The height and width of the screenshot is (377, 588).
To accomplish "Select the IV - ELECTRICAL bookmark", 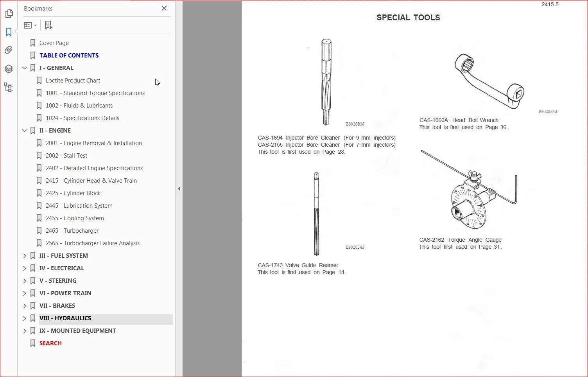I will 62,268.
